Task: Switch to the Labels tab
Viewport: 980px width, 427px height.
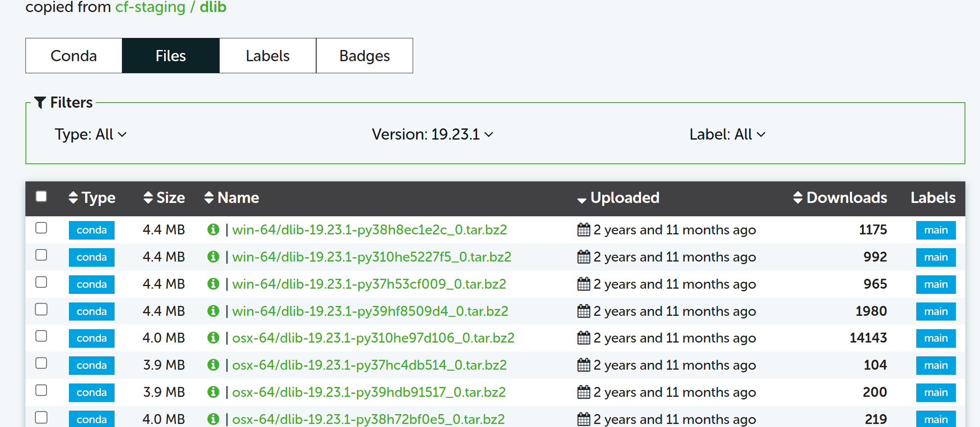Action: pyautogui.click(x=268, y=56)
